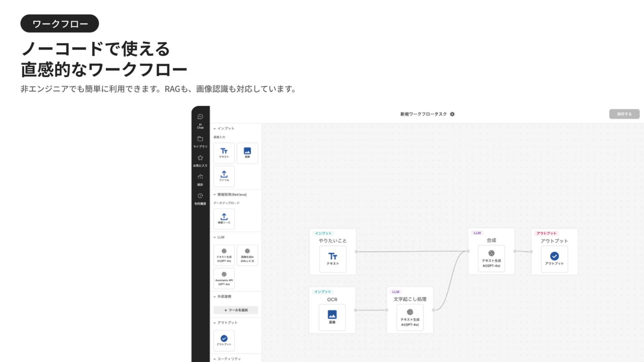Select the 画像生成AI(DALL-E 3) node
The height and width of the screenshot is (362, 644).
click(247, 255)
